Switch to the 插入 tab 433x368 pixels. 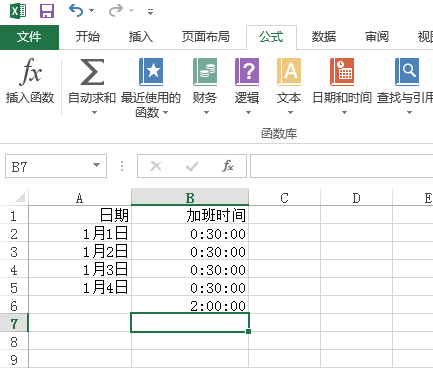coord(140,37)
